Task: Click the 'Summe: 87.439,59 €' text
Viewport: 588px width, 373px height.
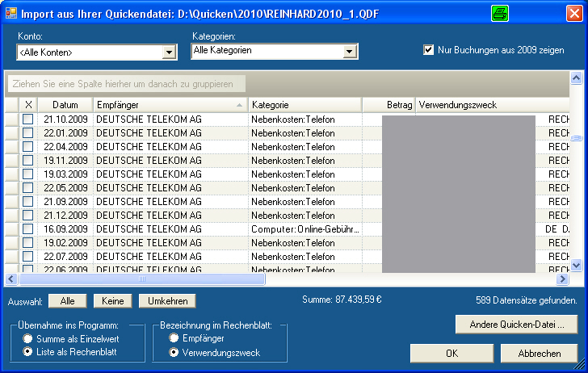Action: [342, 300]
